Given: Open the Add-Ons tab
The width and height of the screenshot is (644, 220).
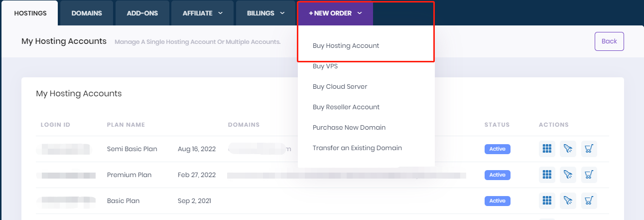Looking at the screenshot, I should (141, 13).
